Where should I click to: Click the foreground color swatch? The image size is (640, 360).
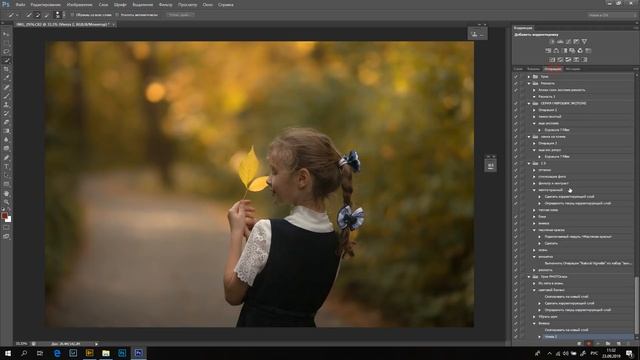(x=4, y=215)
